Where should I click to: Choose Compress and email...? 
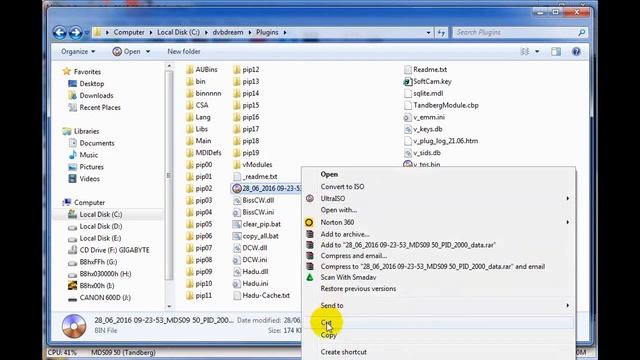(x=354, y=256)
